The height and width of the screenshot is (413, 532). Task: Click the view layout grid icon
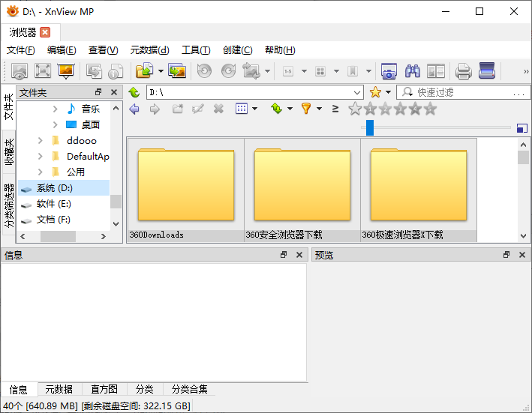pos(242,109)
